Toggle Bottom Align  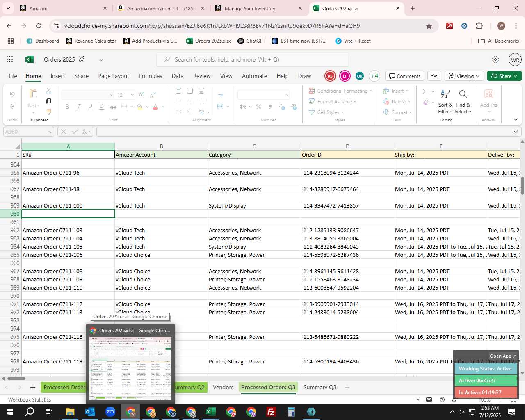pos(201,91)
